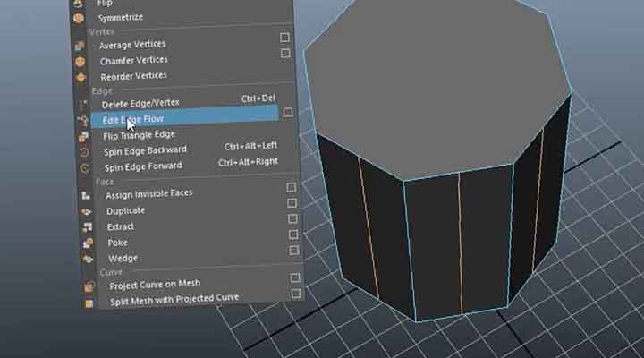Image resolution: width=644 pixels, height=358 pixels.
Task: Click the Chamfer Vertices icon
Action: point(80,62)
